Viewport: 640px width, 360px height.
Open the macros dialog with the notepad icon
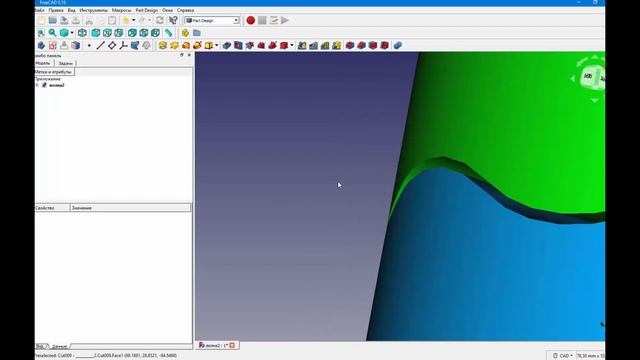click(273, 20)
